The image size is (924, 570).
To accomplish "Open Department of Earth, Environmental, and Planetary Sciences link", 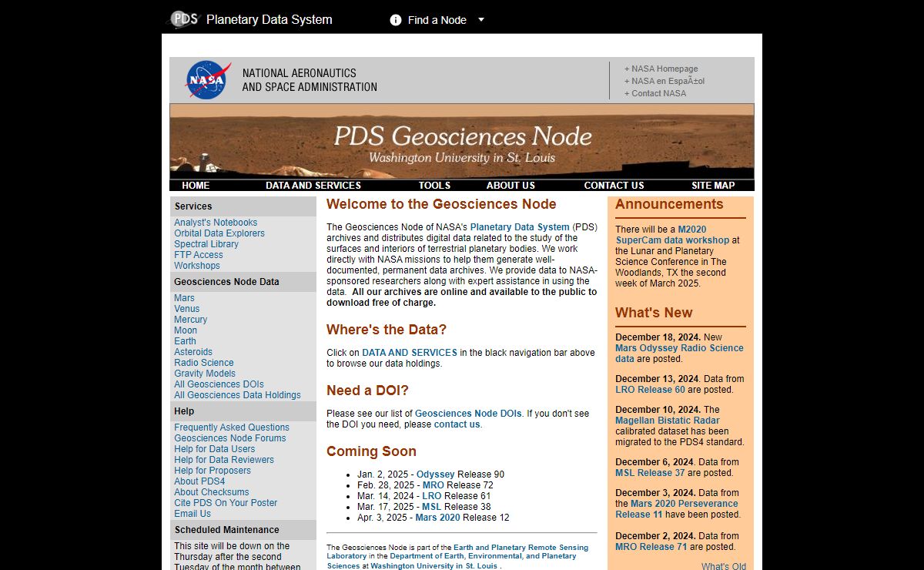I will click(451, 560).
